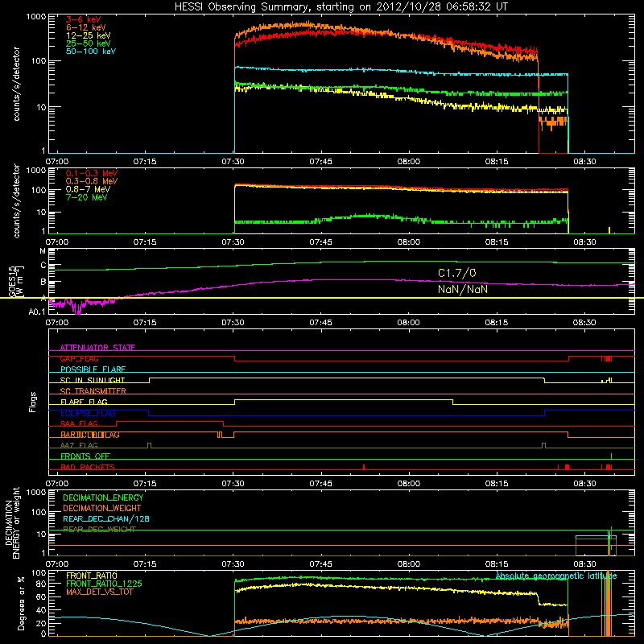Click the 07:30 tick under the keV panel
Image resolution: width=644 pixels, height=644 pixels.
click(233, 162)
